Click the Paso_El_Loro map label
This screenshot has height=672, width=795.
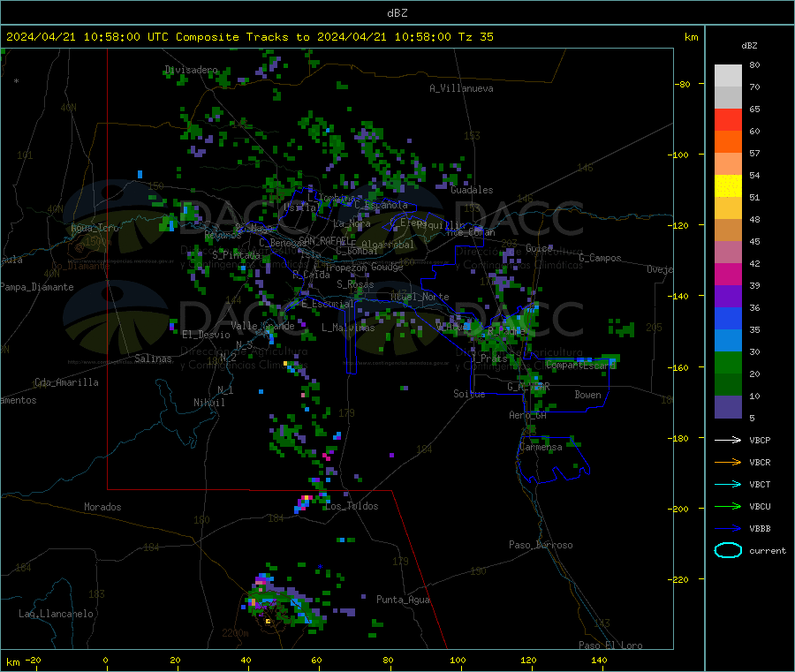tap(610, 646)
